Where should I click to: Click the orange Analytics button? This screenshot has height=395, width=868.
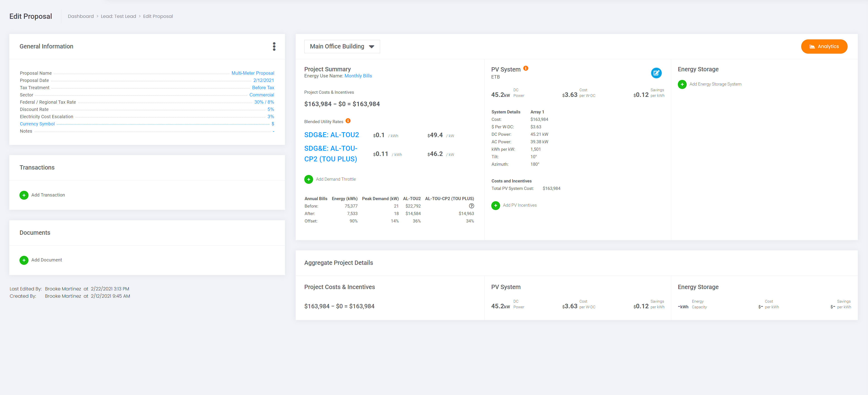(x=824, y=46)
